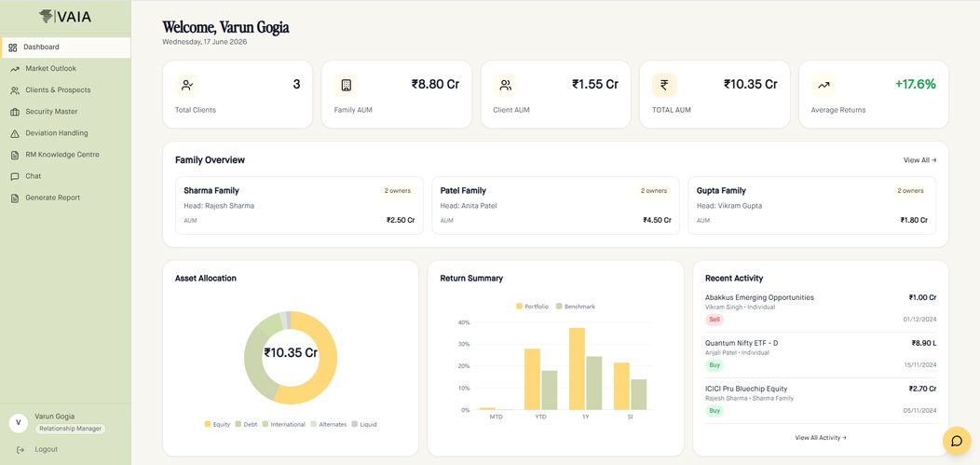Toggle the Equity legend swatch
Image resolution: width=980 pixels, height=465 pixels.
tap(208, 424)
